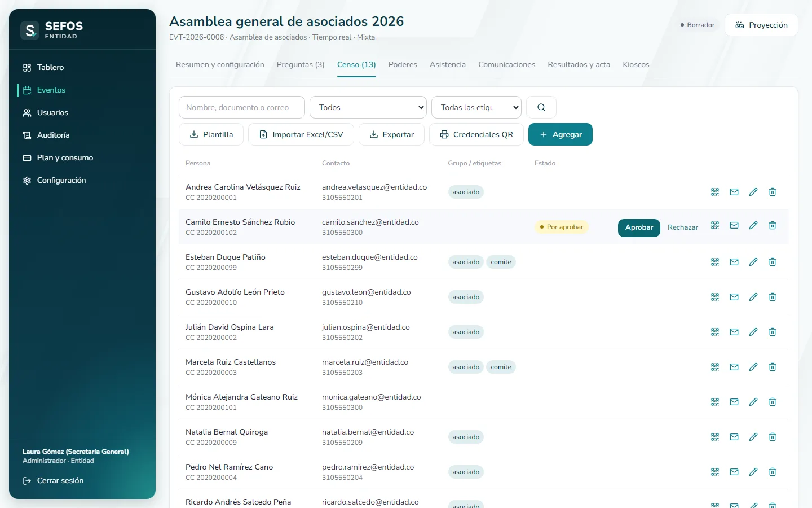Open Credenciales QR
The image size is (812, 508).
[476, 134]
